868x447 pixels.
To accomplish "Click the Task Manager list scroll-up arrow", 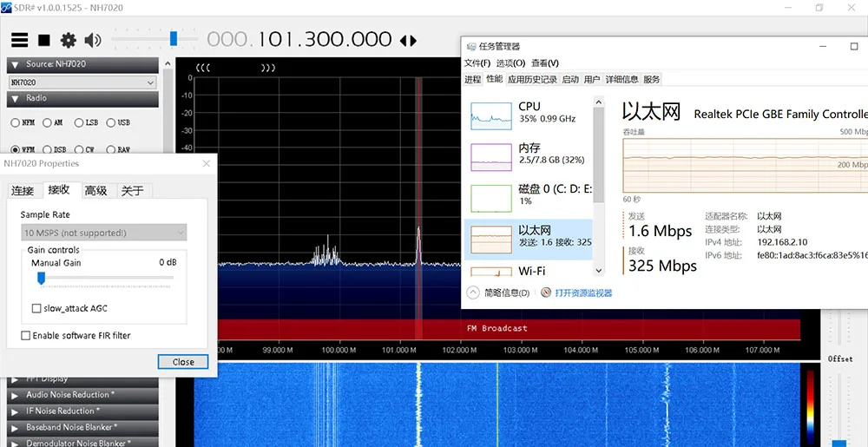I will point(598,102).
